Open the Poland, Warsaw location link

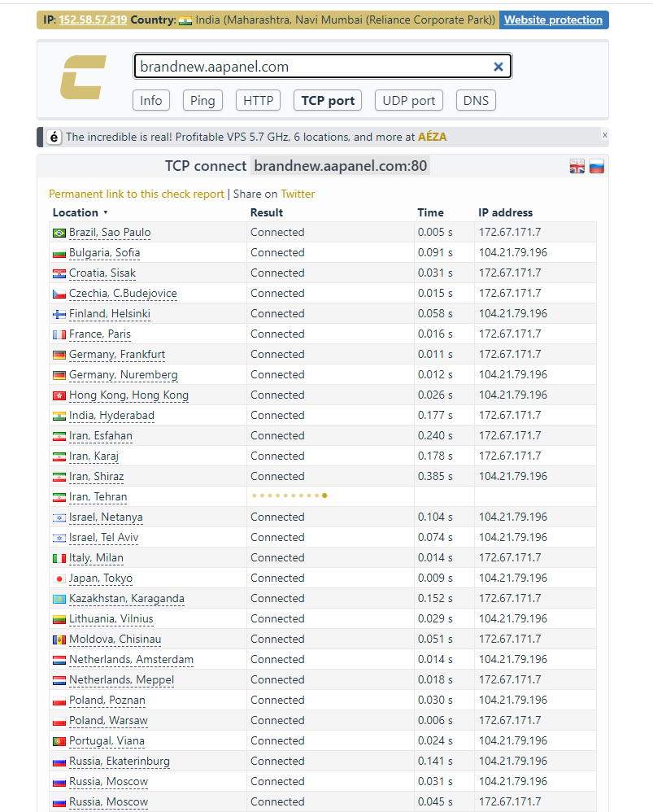(109, 721)
